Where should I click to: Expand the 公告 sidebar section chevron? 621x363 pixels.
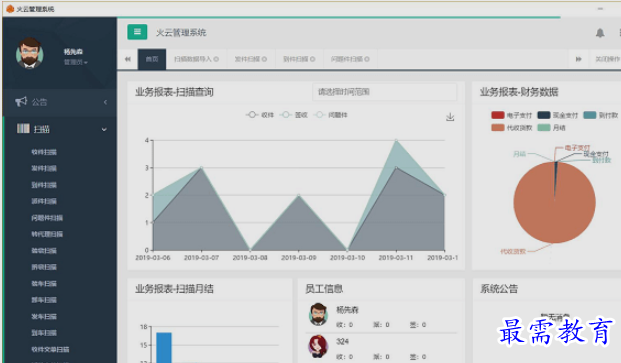[x=105, y=102]
